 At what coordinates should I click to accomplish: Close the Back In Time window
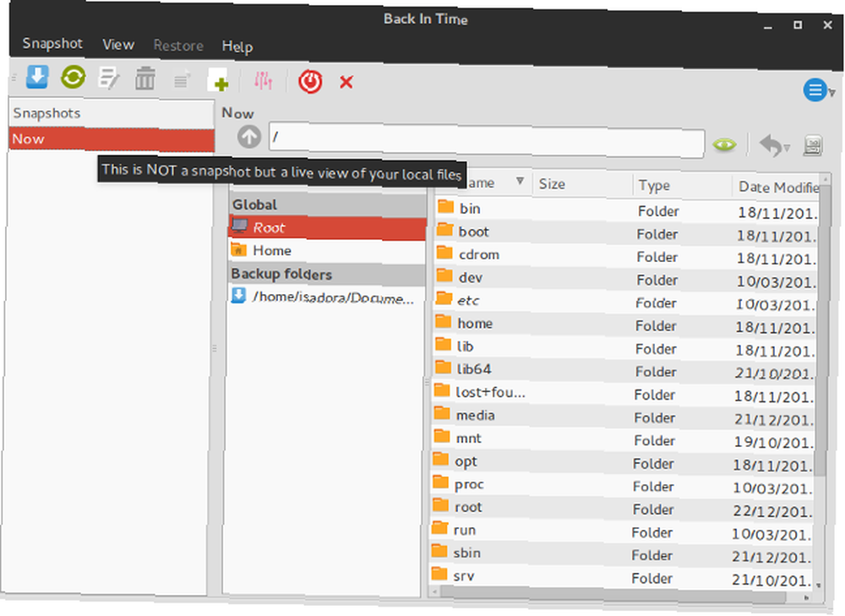click(x=828, y=25)
